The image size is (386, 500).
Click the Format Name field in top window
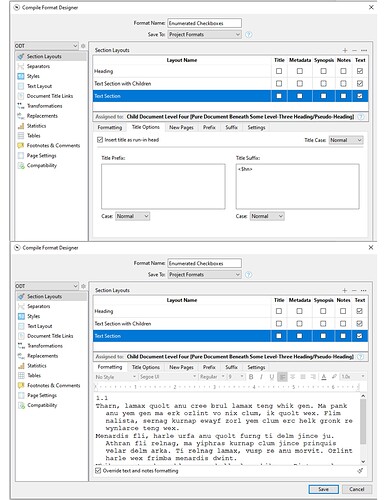[204, 23]
